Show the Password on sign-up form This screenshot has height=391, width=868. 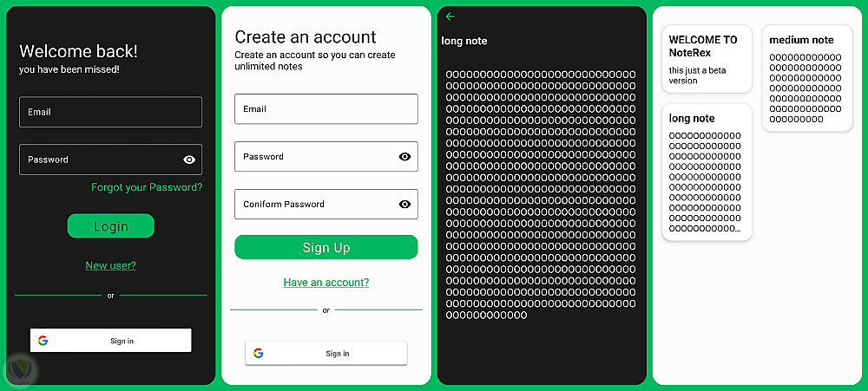point(404,157)
